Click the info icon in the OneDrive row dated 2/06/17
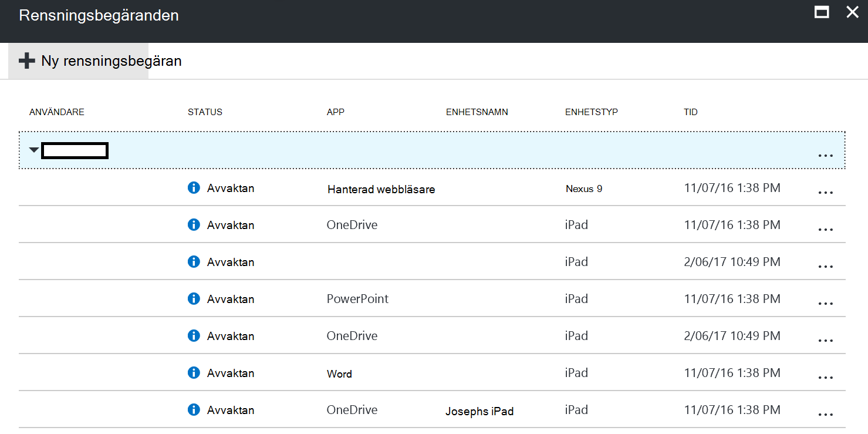The height and width of the screenshot is (434, 868). click(194, 335)
